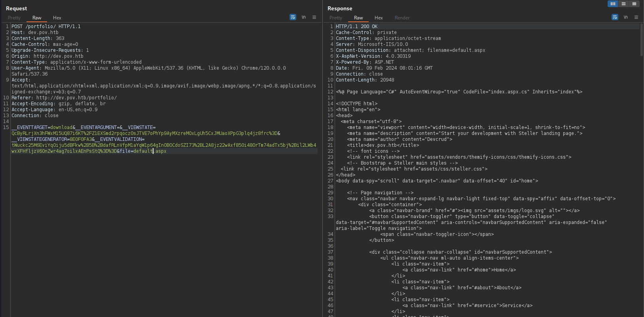The height and width of the screenshot is (317, 644).
Task: Switch to the Hex tab in the Response pane
Action: pyautogui.click(x=379, y=18)
